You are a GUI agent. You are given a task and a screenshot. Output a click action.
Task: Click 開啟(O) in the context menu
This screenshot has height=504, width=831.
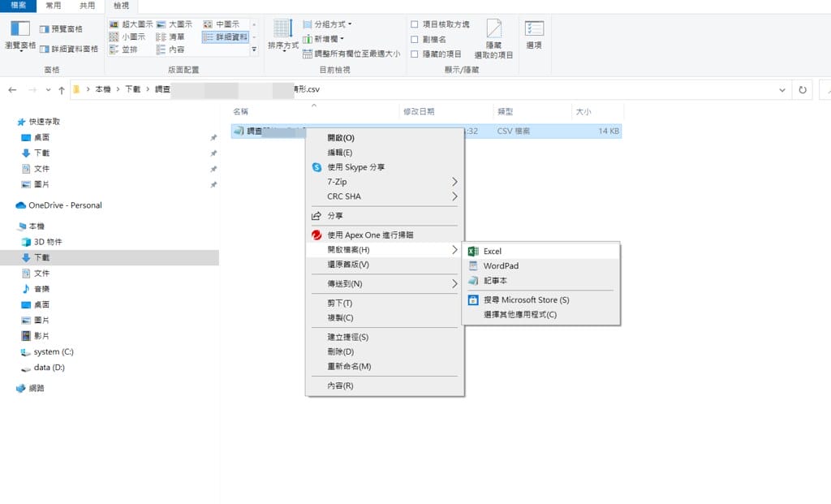click(x=385, y=138)
